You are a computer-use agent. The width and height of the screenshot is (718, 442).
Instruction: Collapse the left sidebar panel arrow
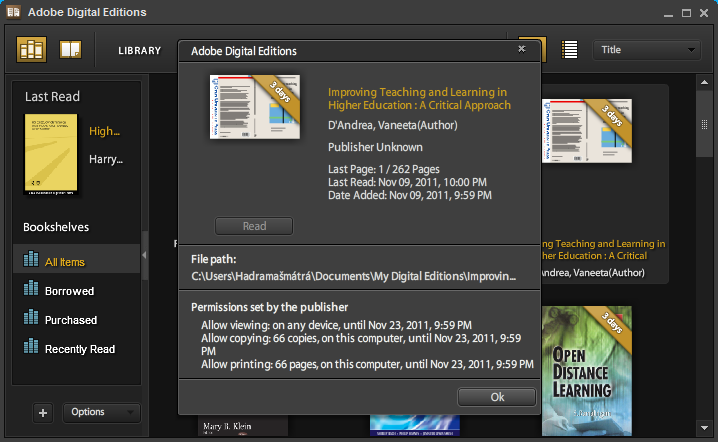tap(144, 255)
